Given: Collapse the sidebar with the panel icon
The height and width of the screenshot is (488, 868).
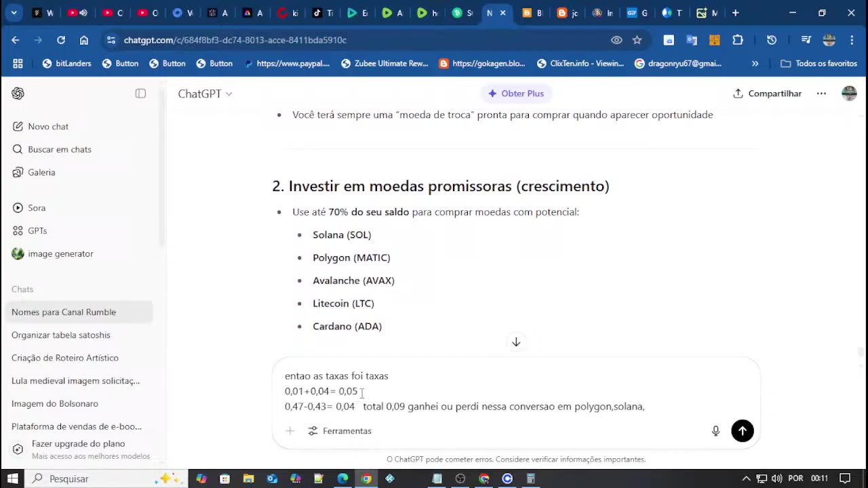Looking at the screenshot, I should [140, 94].
